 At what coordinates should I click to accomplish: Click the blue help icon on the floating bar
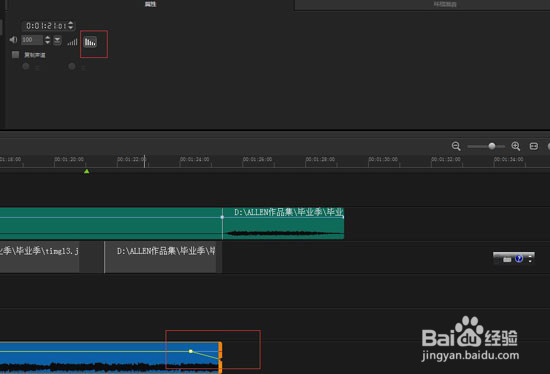(x=519, y=259)
